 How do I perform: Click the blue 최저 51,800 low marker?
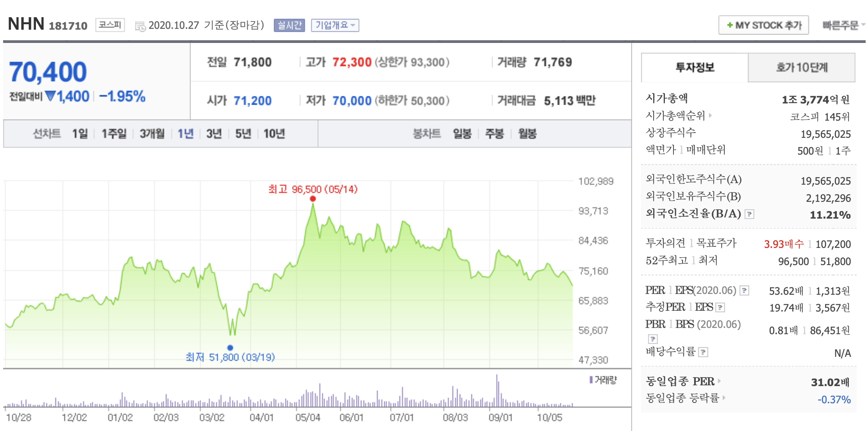coord(230,347)
